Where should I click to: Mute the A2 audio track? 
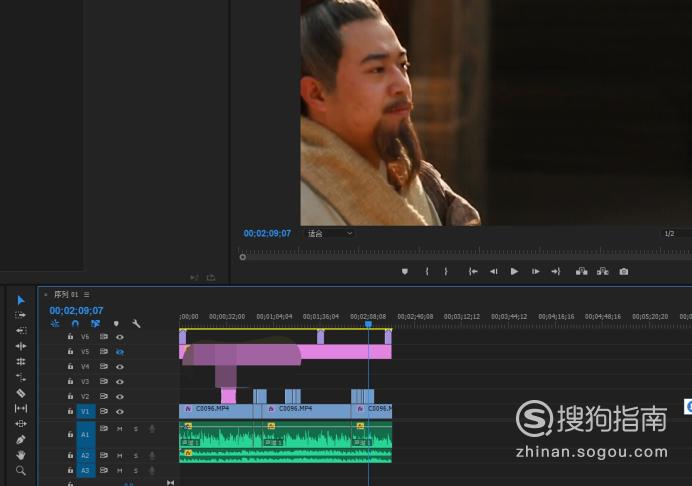pyautogui.click(x=120, y=456)
